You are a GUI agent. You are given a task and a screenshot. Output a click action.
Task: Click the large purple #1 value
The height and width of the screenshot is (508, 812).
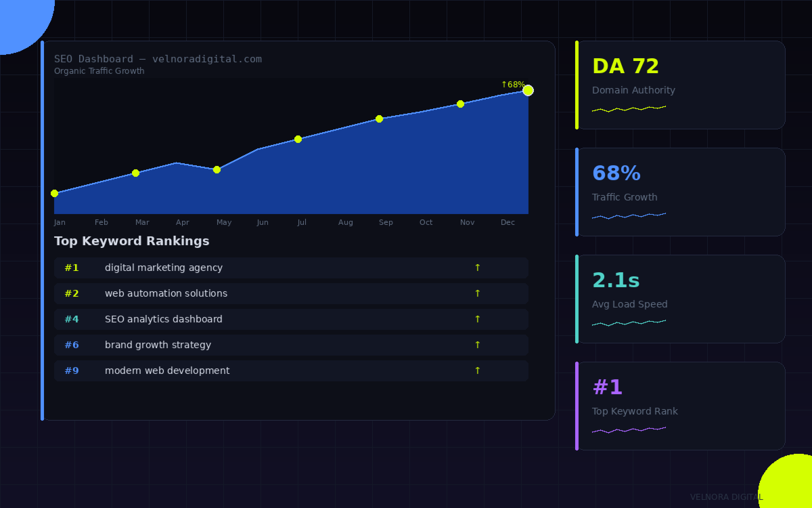(x=607, y=387)
